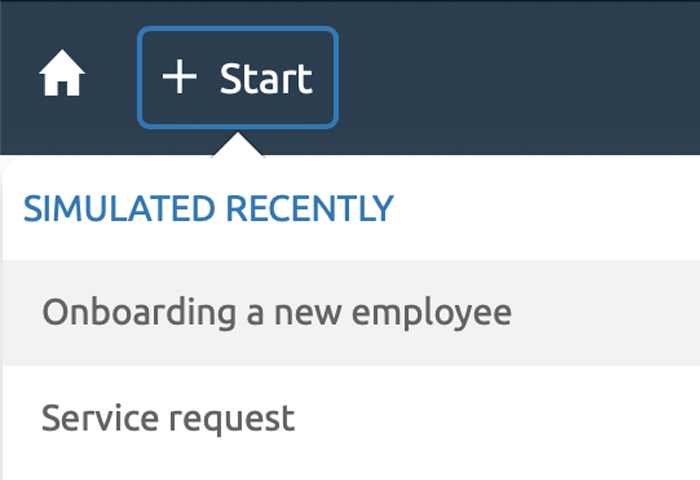700x480 pixels.
Task: Click the Simulated Recently section title
Action: [208, 209]
